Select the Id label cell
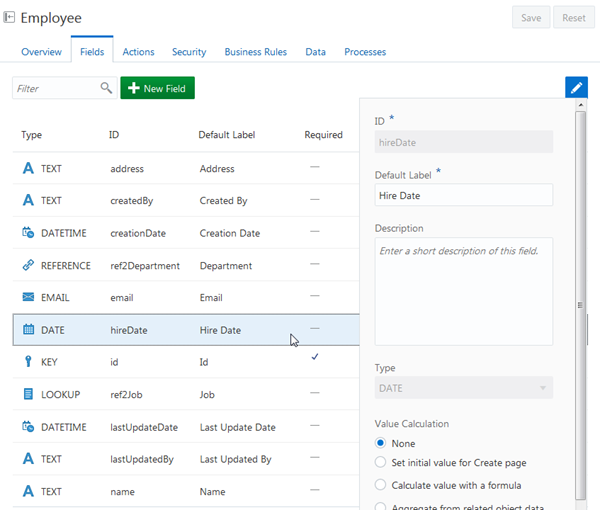This screenshot has width=600, height=510. (204, 362)
